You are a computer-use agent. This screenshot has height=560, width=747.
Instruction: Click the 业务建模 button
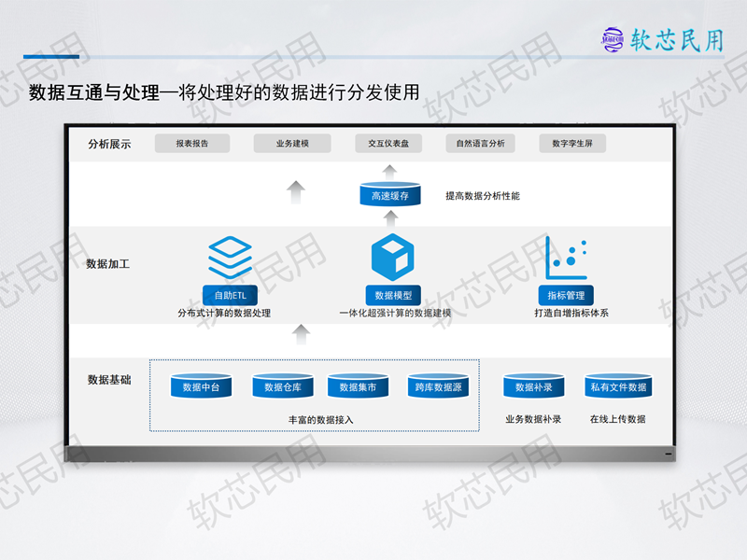[x=292, y=144]
